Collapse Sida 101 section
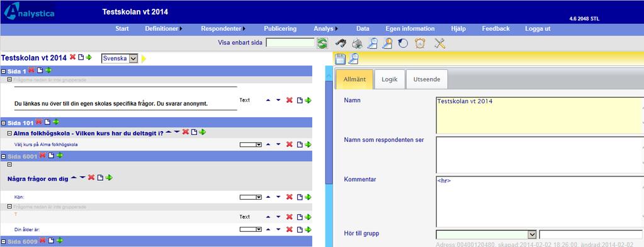The width and height of the screenshot is (644, 247). click(4, 123)
